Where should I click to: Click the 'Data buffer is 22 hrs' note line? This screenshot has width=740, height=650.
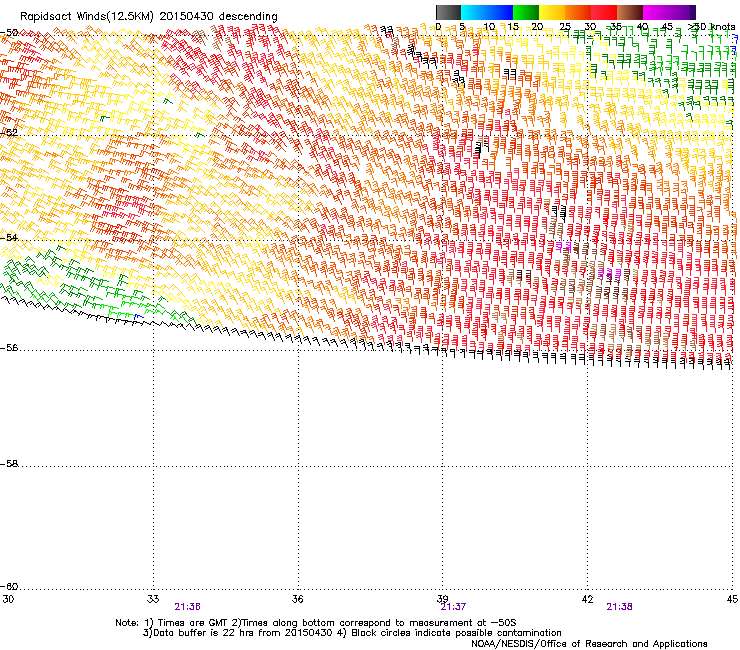(x=352, y=633)
